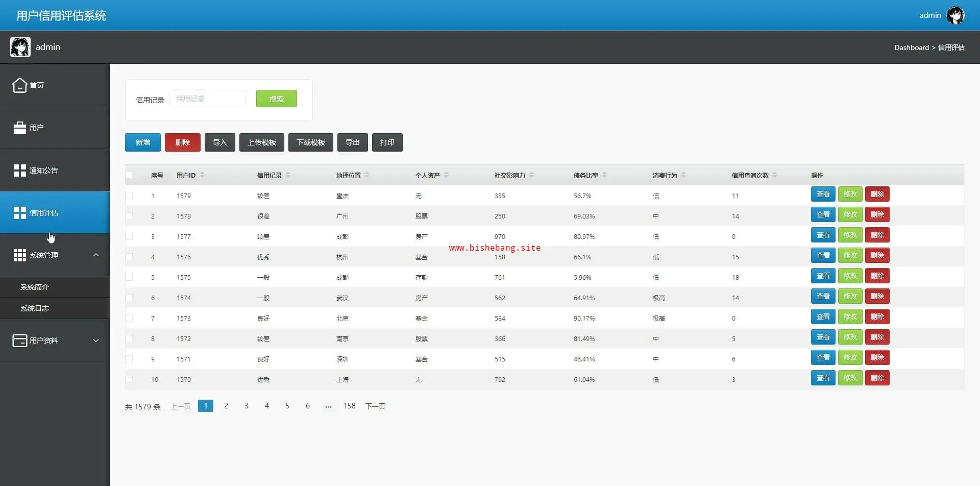Open the 系统日志 submenu item
Viewport: 980px width, 486px height.
pyautogui.click(x=55, y=308)
